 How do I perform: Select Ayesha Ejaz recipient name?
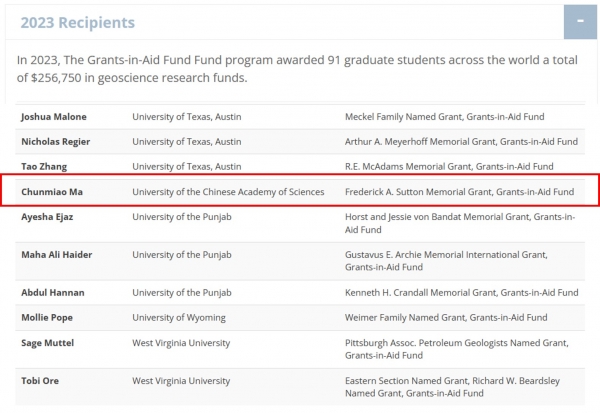pyautogui.click(x=47, y=217)
